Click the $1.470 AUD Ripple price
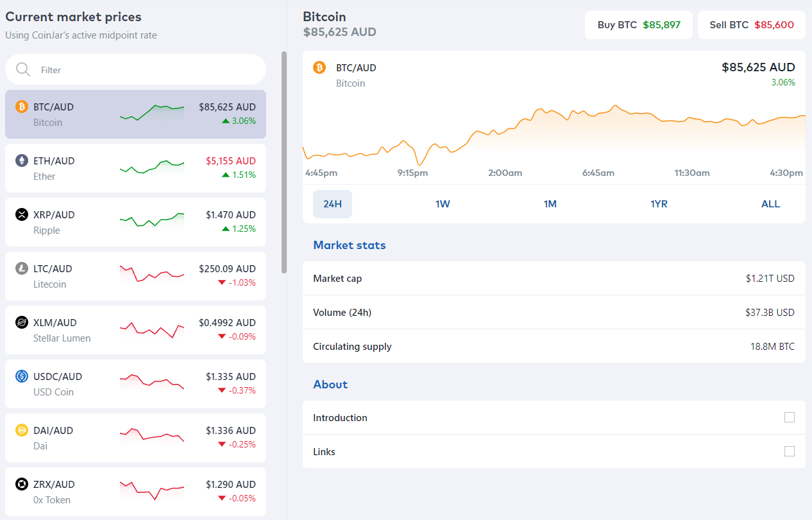 click(x=231, y=214)
